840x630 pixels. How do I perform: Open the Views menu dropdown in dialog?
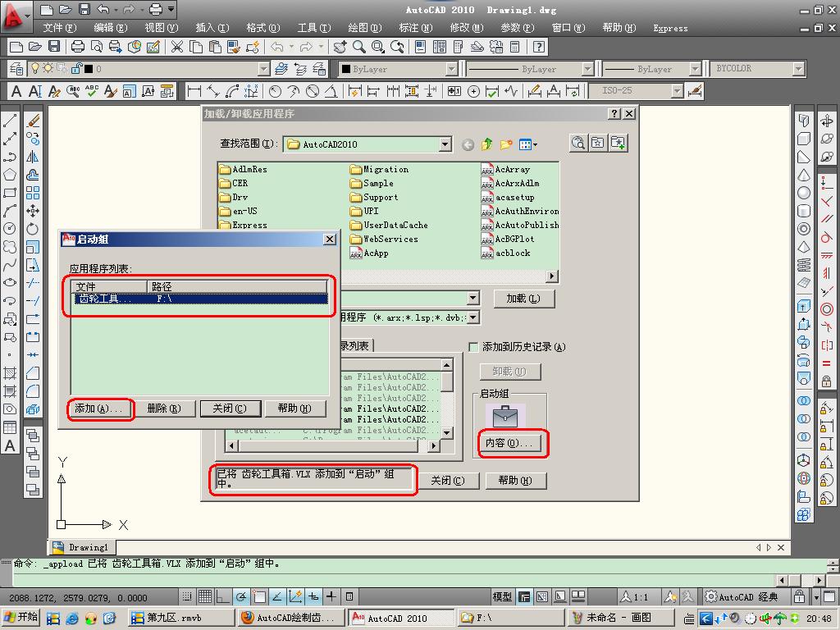coord(527,144)
